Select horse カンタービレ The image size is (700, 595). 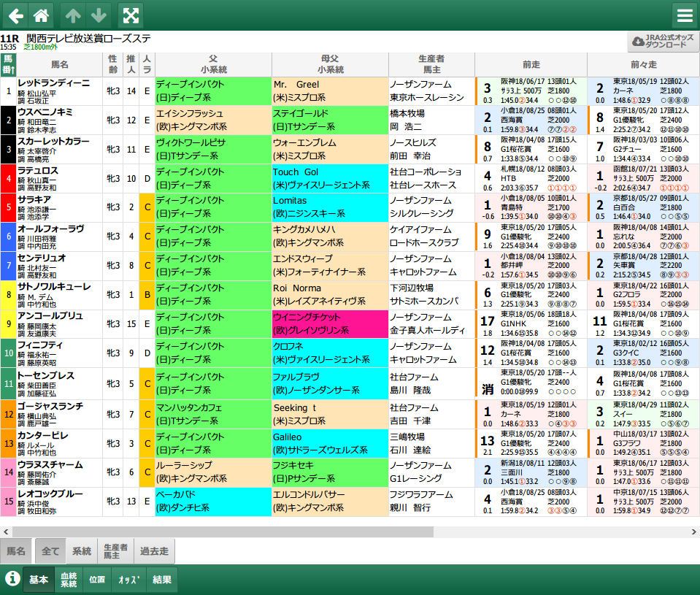click(x=43, y=435)
